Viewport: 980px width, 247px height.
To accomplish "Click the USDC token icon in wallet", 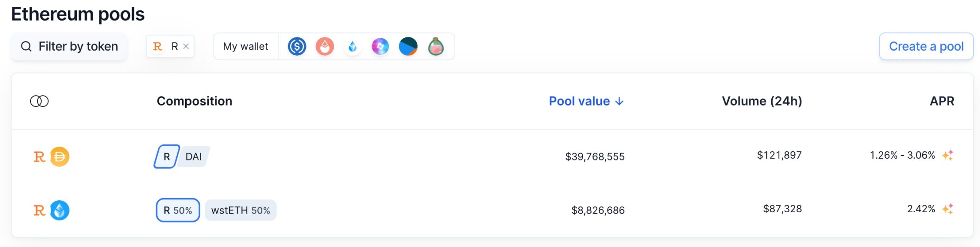I will point(297,46).
